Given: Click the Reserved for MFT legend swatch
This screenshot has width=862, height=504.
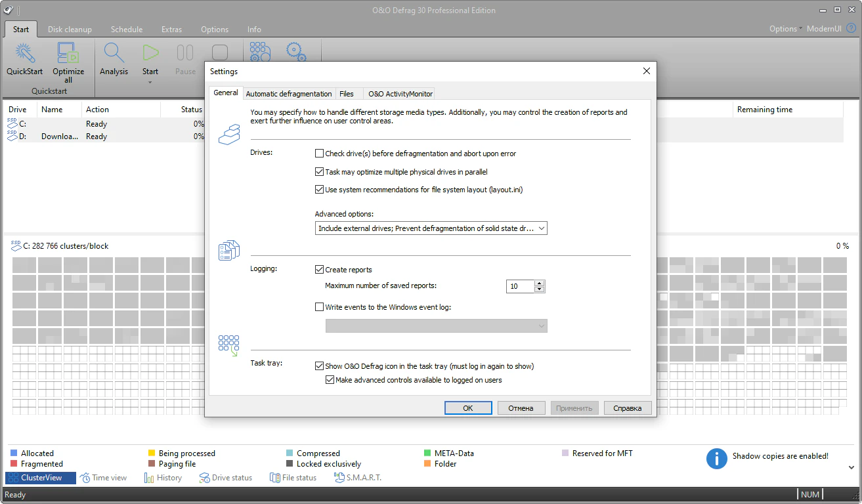Looking at the screenshot, I should coord(566,453).
